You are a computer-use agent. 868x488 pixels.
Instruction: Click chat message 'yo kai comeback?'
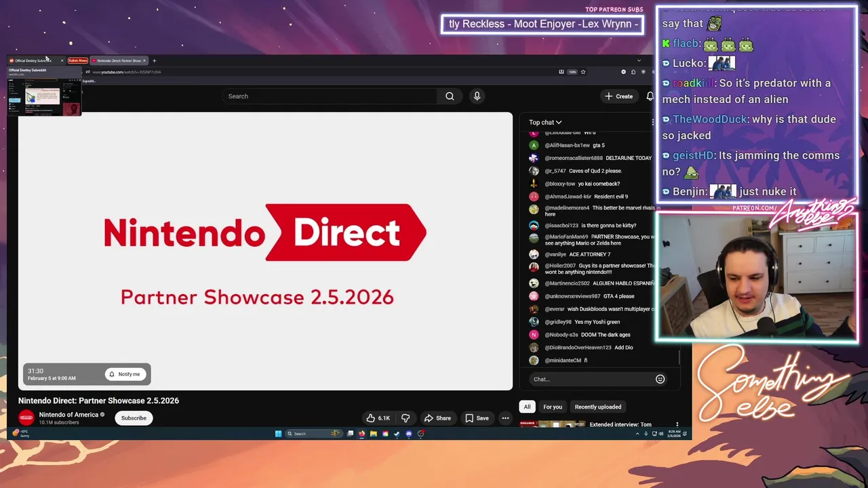coord(598,184)
